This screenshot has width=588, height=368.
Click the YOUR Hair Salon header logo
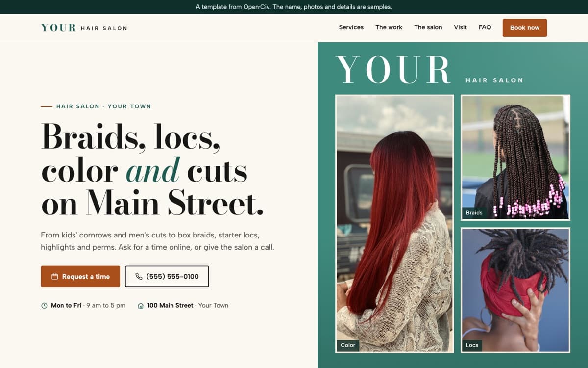[x=84, y=28]
